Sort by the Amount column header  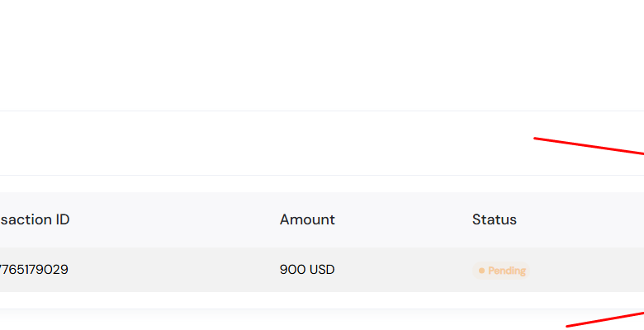point(307,219)
